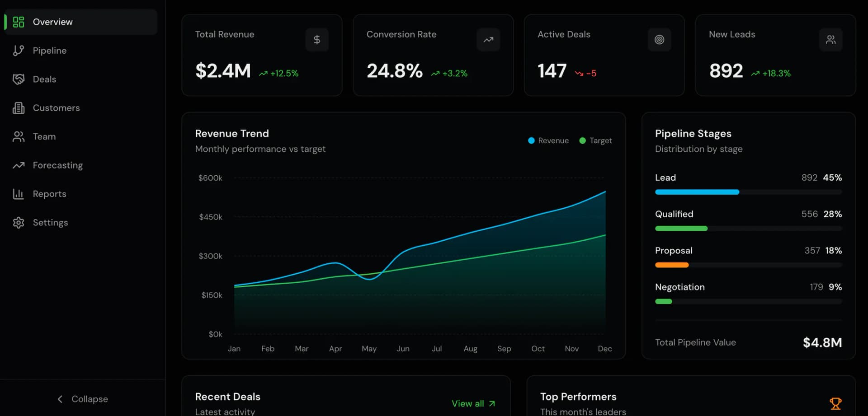Click the Total Pipeline Value $4.8M figure

(x=822, y=342)
